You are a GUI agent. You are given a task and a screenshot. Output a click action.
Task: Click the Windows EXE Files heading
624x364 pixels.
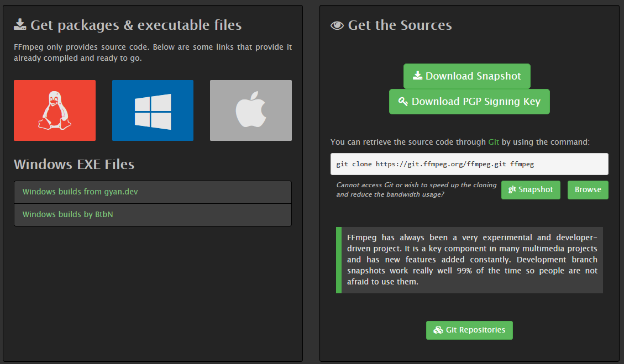[74, 164]
